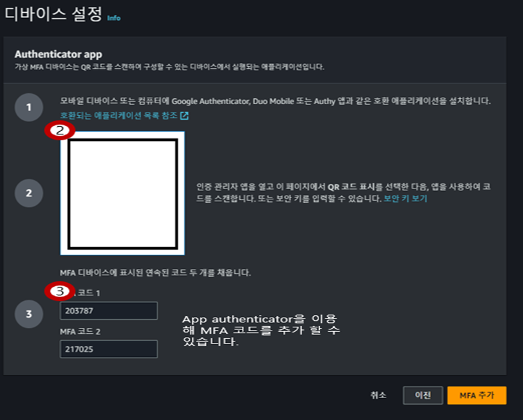Focus the MFA 코드 1 input field

pyautogui.click(x=109, y=311)
